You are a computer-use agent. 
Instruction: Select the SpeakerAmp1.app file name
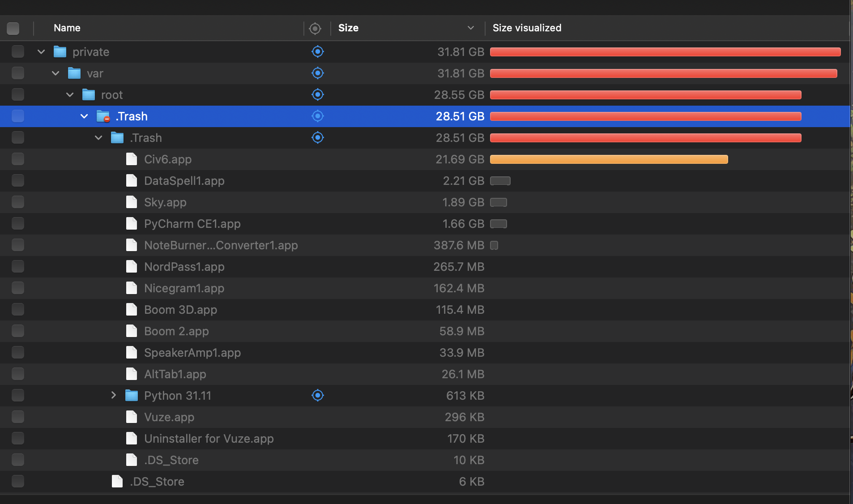pos(192,353)
